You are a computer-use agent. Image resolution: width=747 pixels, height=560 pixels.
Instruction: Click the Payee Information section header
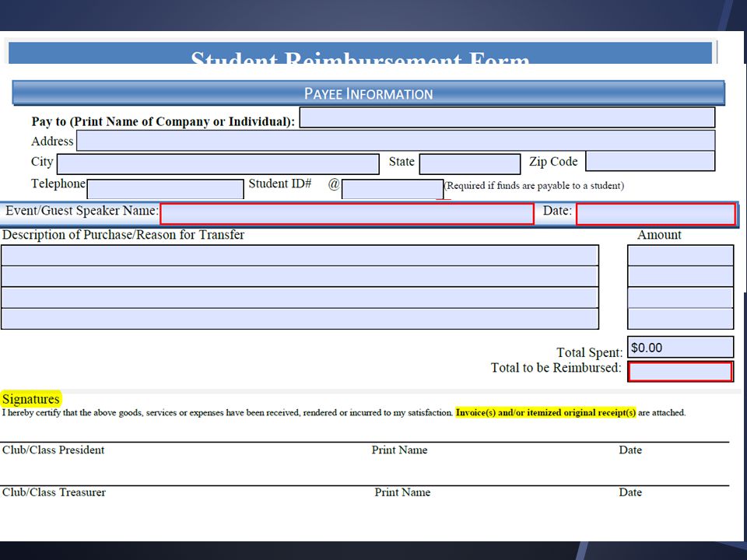(368, 93)
